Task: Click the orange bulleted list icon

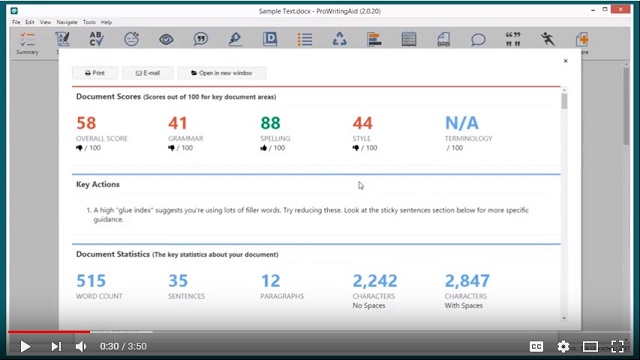Action: click(x=305, y=39)
